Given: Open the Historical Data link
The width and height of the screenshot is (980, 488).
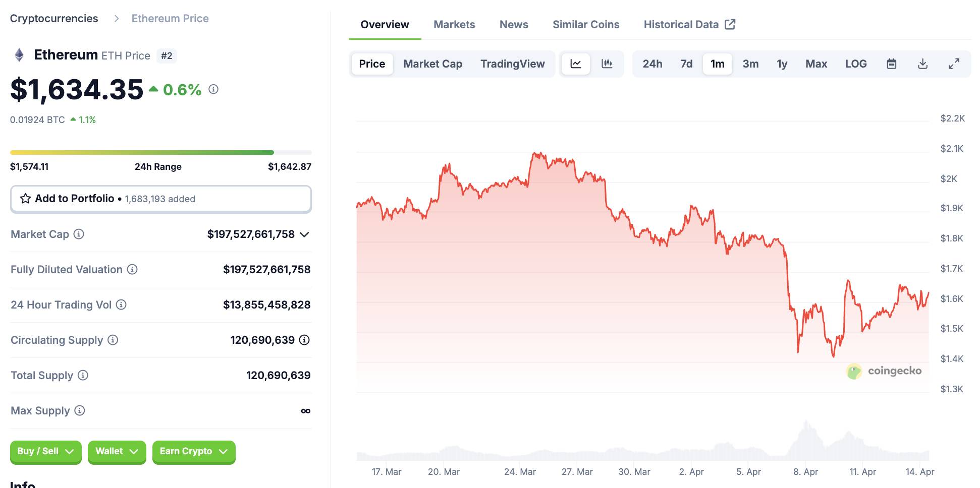Looking at the screenshot, I should [689, 25].
